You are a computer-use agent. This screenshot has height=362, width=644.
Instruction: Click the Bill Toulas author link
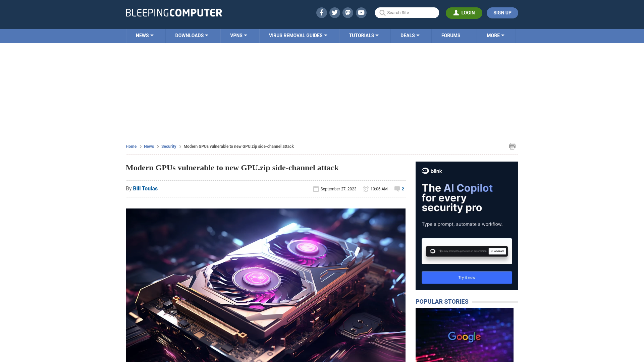click(x=145, y=188)
